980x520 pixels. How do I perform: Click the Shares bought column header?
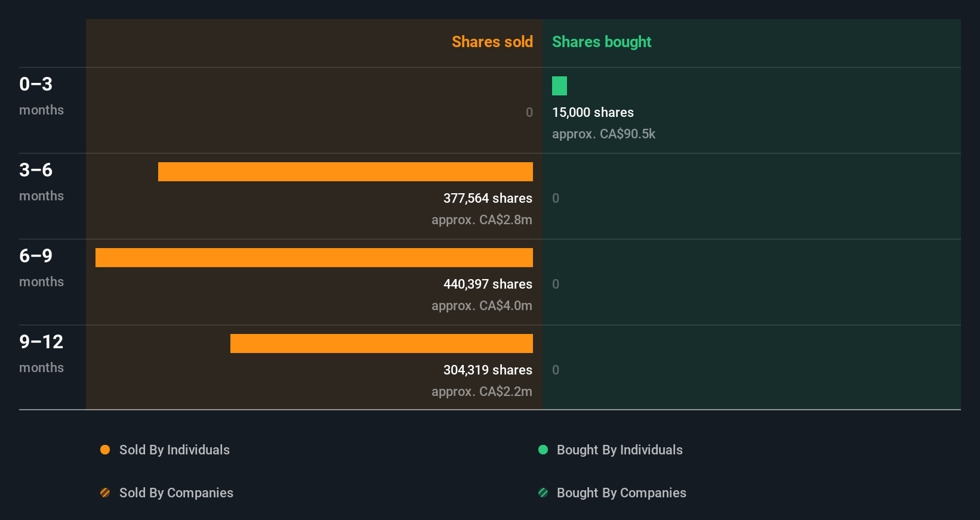[x=602, y=42]
